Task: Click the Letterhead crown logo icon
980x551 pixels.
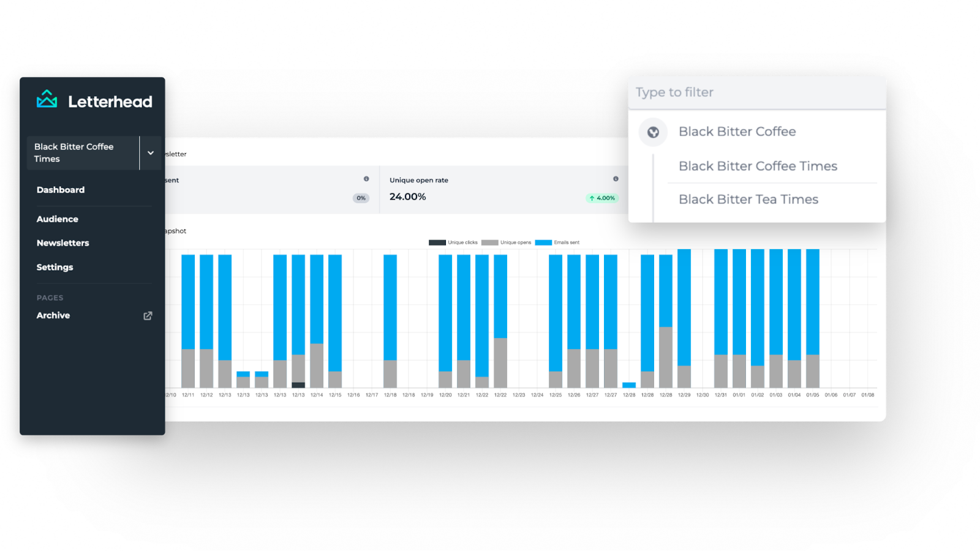Action: click(47, 99)
